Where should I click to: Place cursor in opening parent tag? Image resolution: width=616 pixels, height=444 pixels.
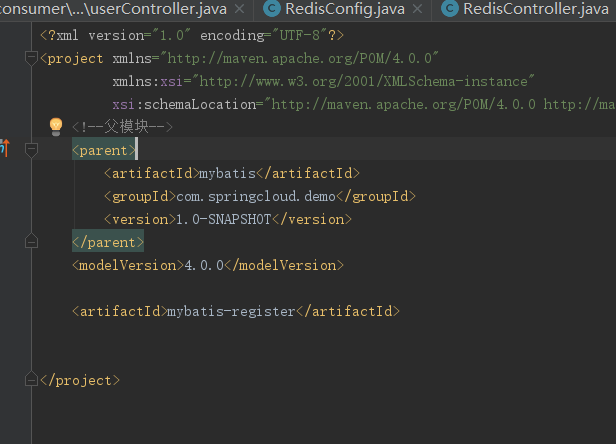(104, 150)
